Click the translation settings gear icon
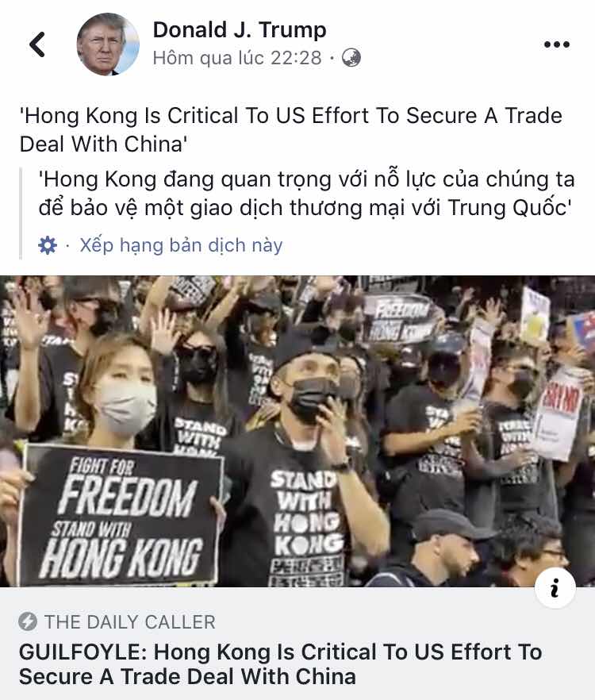Screen dimensions: 595x700 [48, 245]
